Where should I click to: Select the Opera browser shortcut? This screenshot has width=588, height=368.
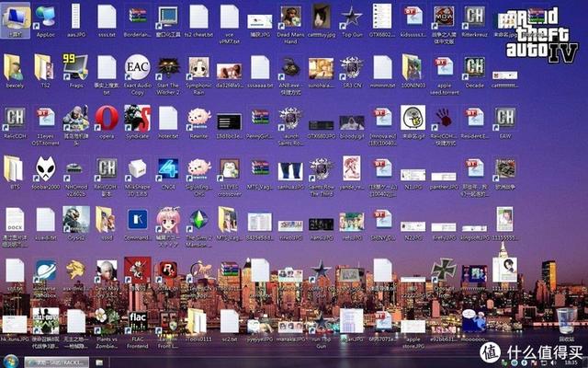click(x=107, y=118)
